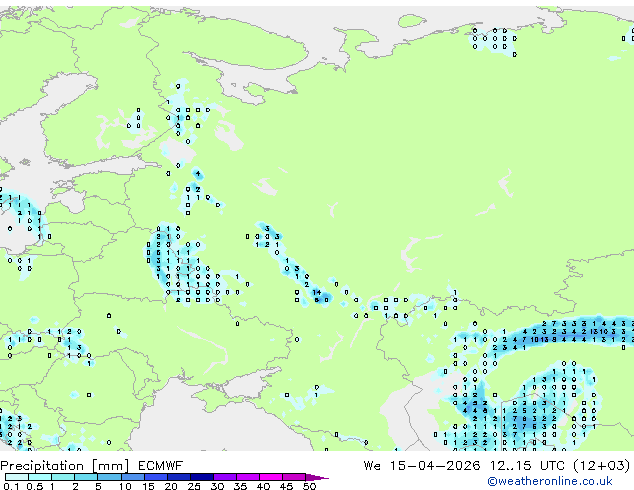634x490 pixels.
Task: Pick the 15–20 mm legend color swatch
Action: 156,477
